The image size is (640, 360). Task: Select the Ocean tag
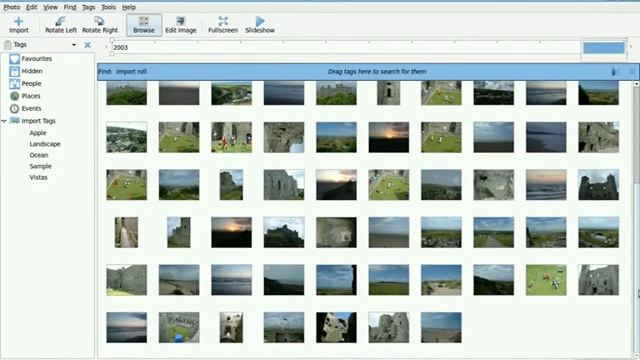tap(39, 155)
